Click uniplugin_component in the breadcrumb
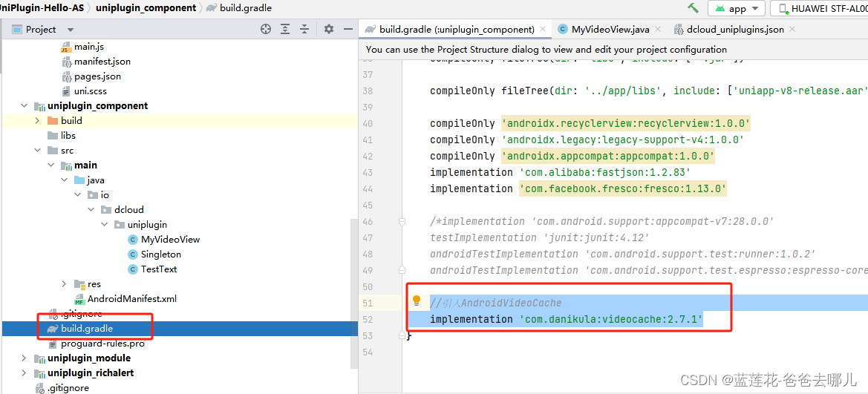The height and width of the screenshot is (394, 868). click(x=146, y=7)
